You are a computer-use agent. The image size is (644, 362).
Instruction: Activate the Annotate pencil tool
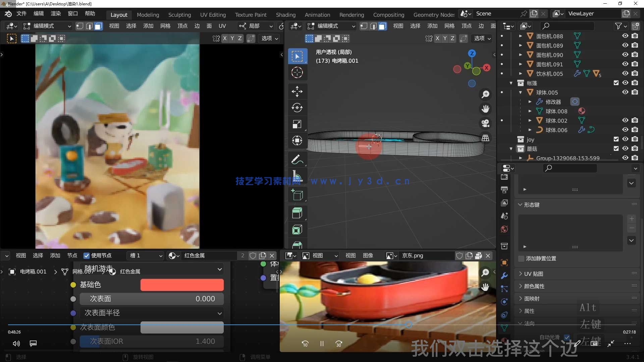point(297,160)
